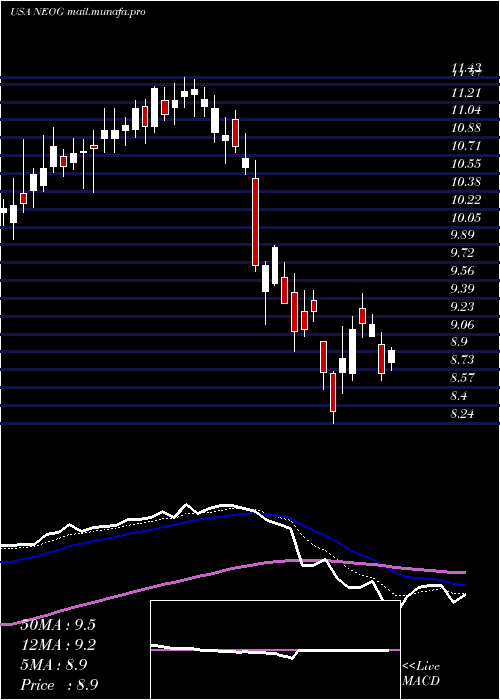The width and height of the screenshot is (500, 700).
Task: Click the large red candlestick of the big drop
Action: click(255, 222)
